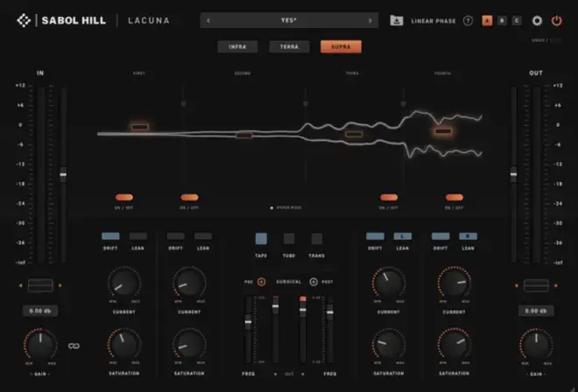Toggle the input/output gain link icon
The height and width of the screenshot is (392, 578).
click(74, 346)
